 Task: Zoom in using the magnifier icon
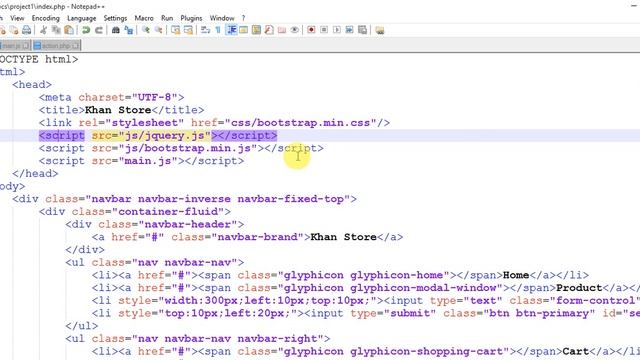pos(145,30)
